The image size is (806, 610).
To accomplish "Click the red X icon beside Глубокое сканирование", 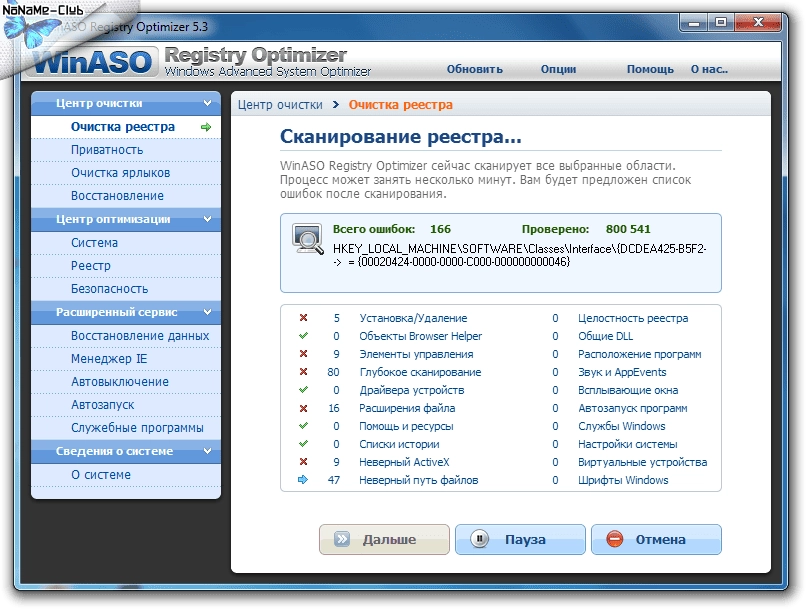I will [x=303, y=372].
